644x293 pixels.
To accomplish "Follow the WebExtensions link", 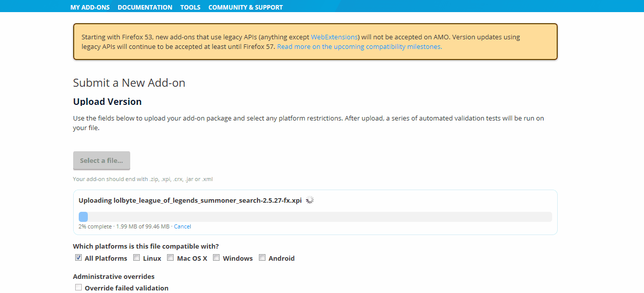I will 335,37.
